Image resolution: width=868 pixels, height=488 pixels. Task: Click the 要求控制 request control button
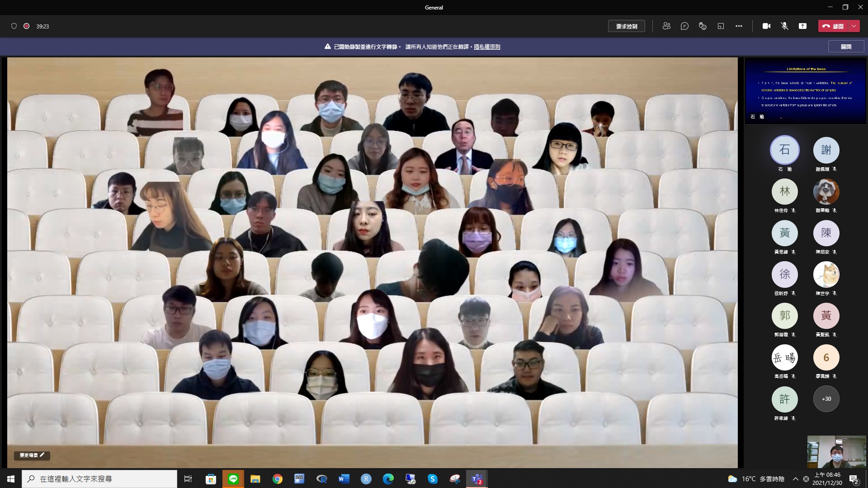[x=626, y=26]
